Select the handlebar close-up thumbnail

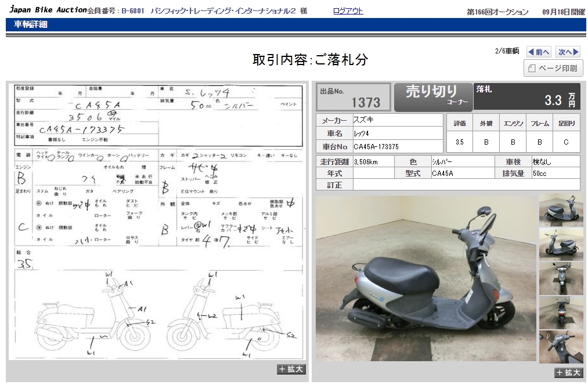click(561, 347)
